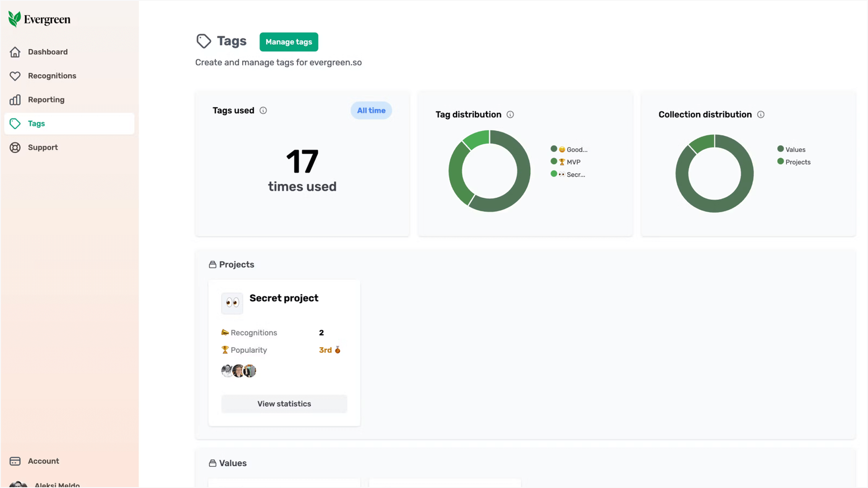Click the Manage tags button
This screenshot has width=868, height=488.
[x=289, y=42]
